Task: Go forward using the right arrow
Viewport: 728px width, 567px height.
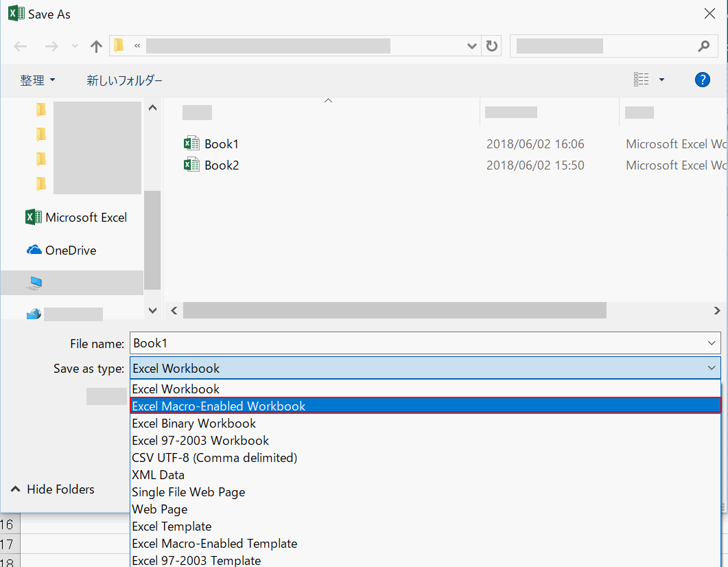Action: click(x=51, y=47)
